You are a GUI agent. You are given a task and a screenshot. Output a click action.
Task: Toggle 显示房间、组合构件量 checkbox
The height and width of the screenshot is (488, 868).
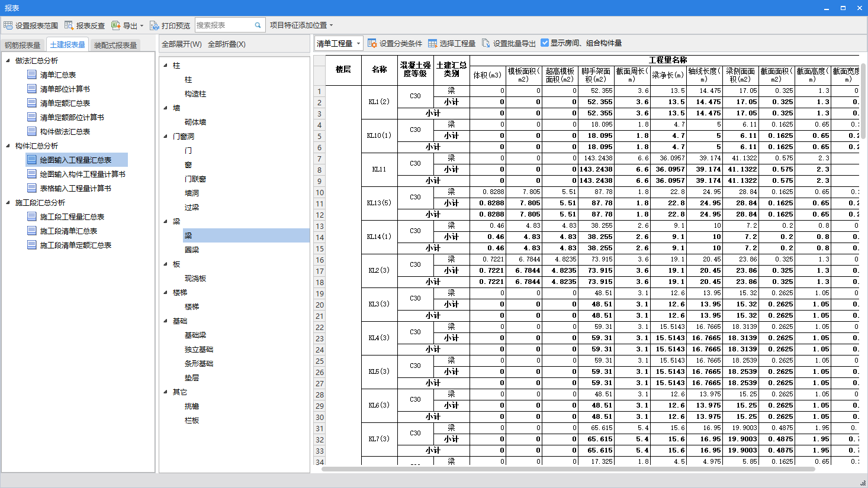coord(545,43)
